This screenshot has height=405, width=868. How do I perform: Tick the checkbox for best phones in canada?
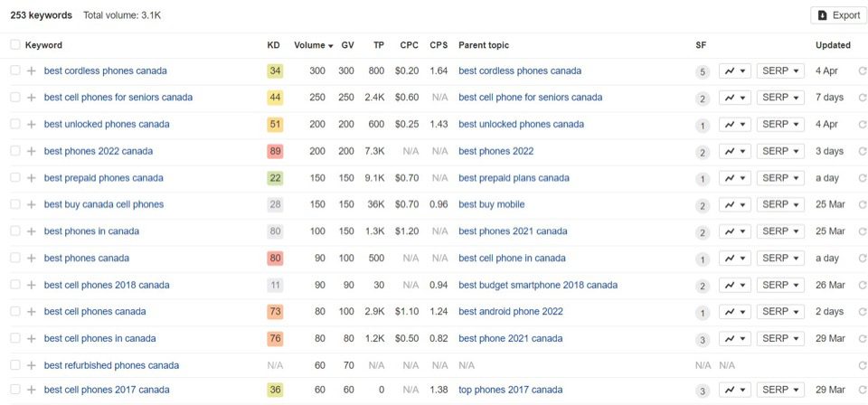[14, 231]
